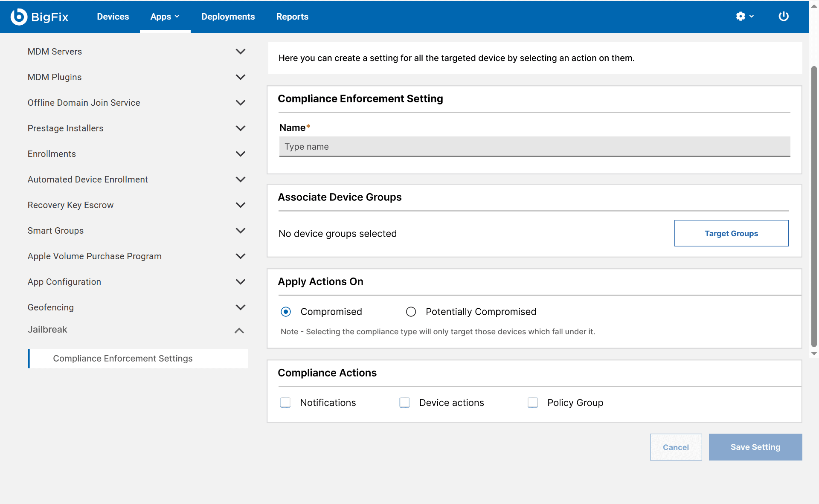Go to Reports tab
This screenshot has width=819, height=504.
[292, 17]
